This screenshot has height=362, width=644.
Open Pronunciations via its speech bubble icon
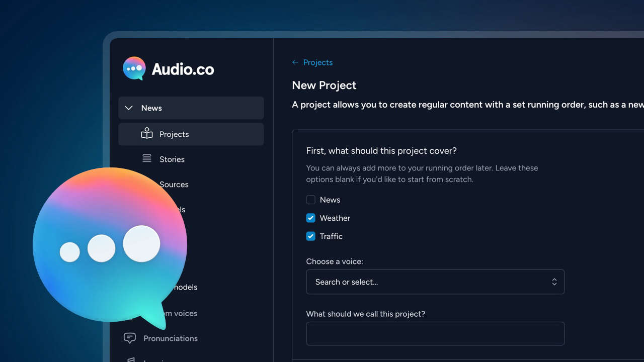pyautogui.click(x=130, y=338)
